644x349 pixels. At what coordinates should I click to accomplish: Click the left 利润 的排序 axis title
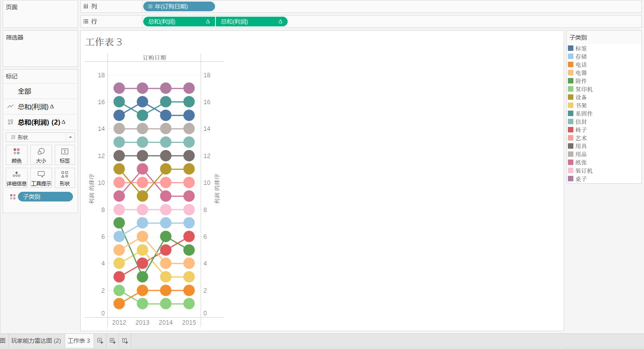pyautogui.click(x=92, y=189)
